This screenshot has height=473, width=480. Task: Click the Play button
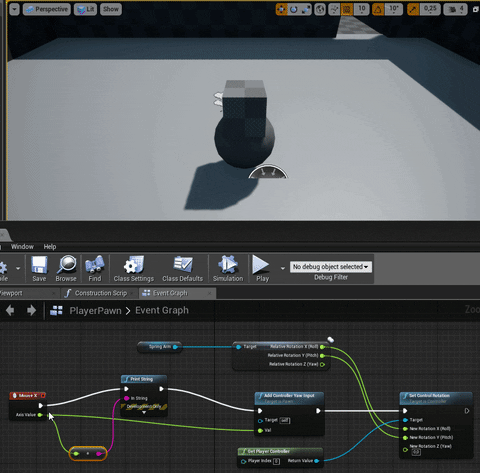262,269
